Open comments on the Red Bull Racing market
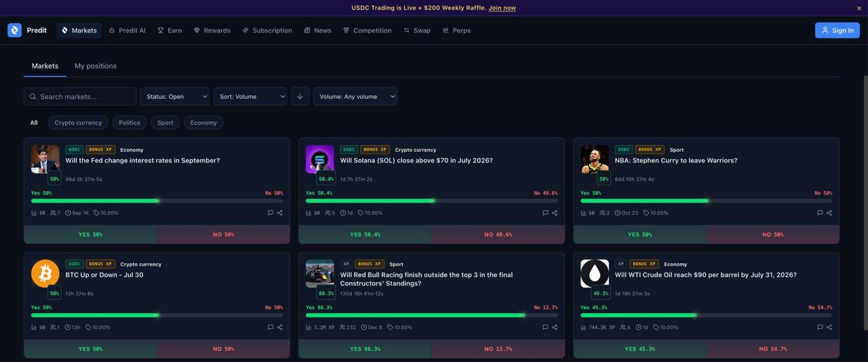Screen dimensions: 868x362 pyautogui.click(x=545, y=327)
